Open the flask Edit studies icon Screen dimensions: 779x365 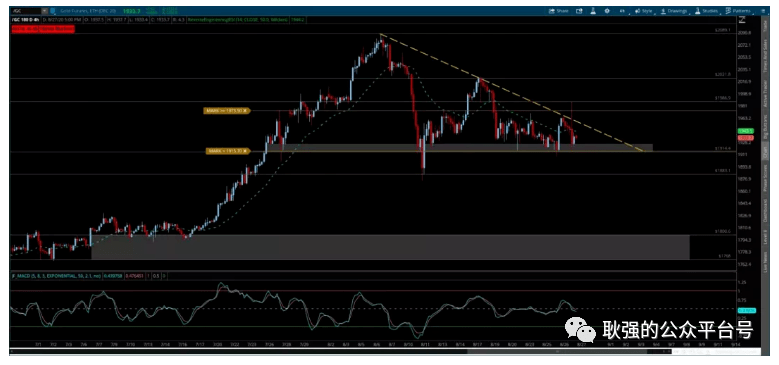coord(593,10)
